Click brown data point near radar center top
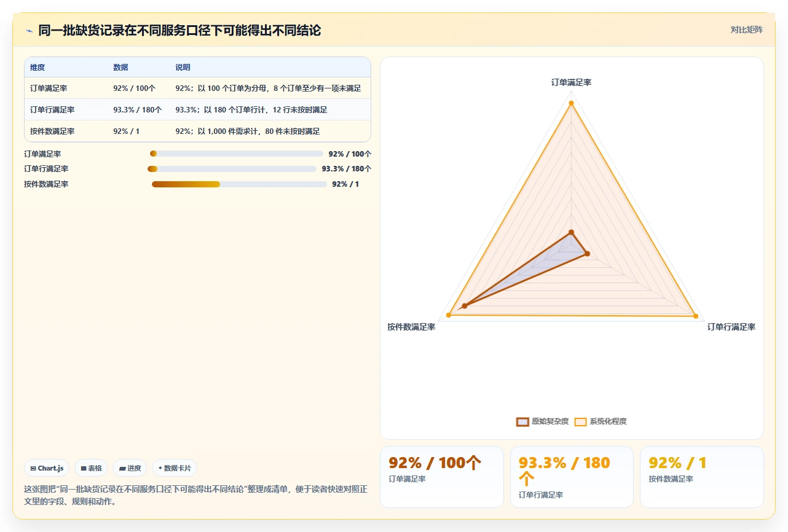Image resolution: width=788 pixels, height=532 pixels. click(x=571, y=232)
